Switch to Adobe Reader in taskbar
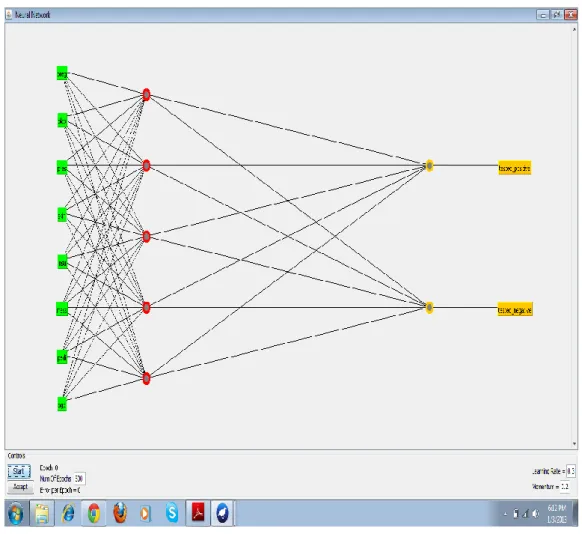 coord(198,513)
